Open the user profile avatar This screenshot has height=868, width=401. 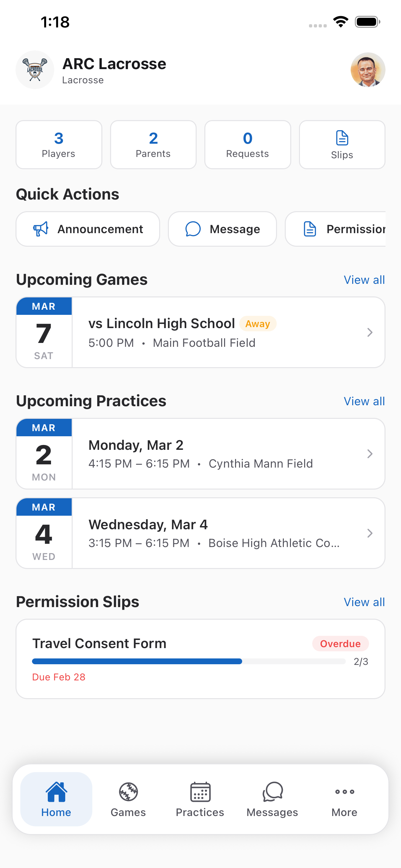[368, 70]
